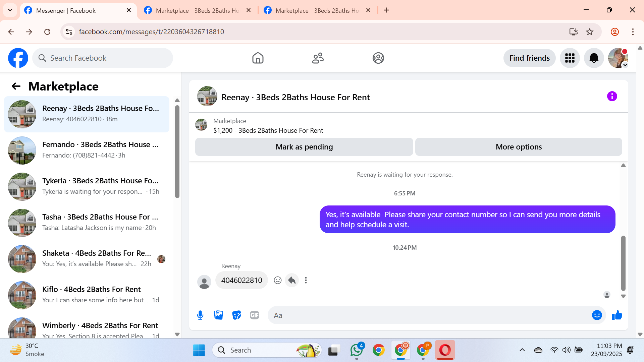Send a thumbs-up like

tap(617, 315)
